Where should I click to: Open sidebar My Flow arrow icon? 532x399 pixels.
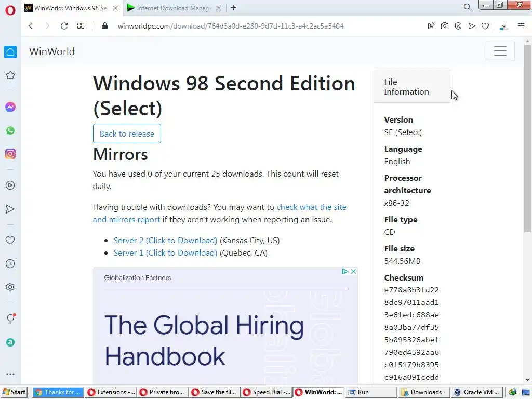(x=10, y=209)
